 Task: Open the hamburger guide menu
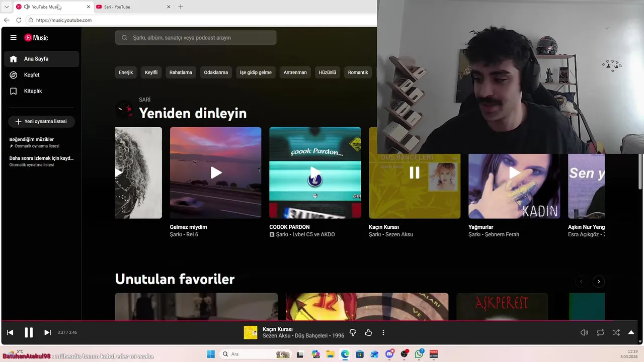tap(14, 38)
